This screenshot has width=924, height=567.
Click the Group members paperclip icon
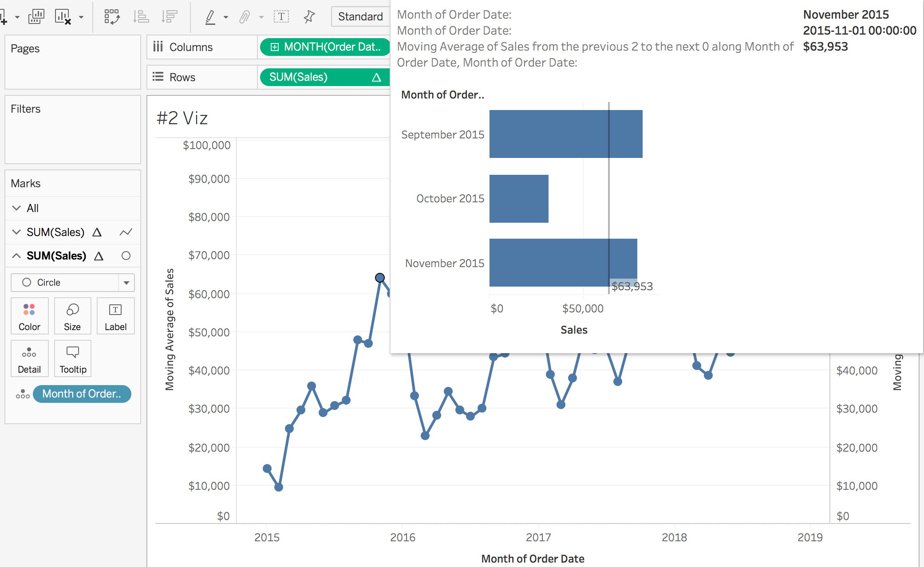click(x=245, y=17)
